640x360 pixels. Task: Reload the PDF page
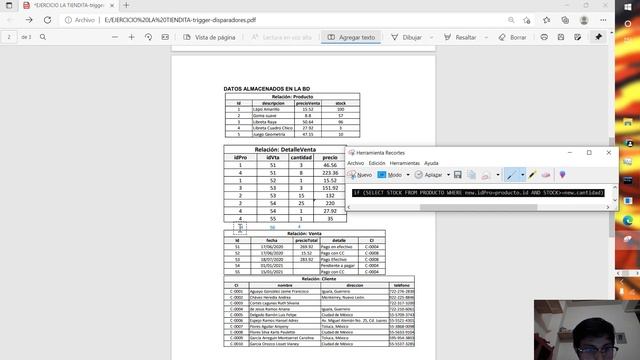click(47, 20)
